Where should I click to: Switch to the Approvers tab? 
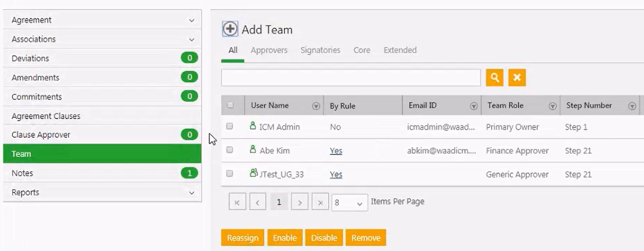coord(269,50)
